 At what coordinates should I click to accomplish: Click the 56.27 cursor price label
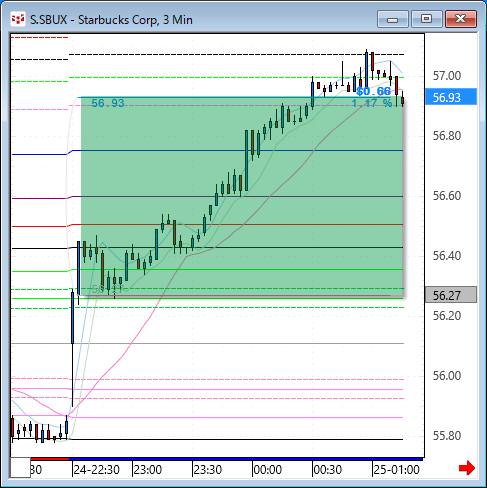(x=451, y=295)
